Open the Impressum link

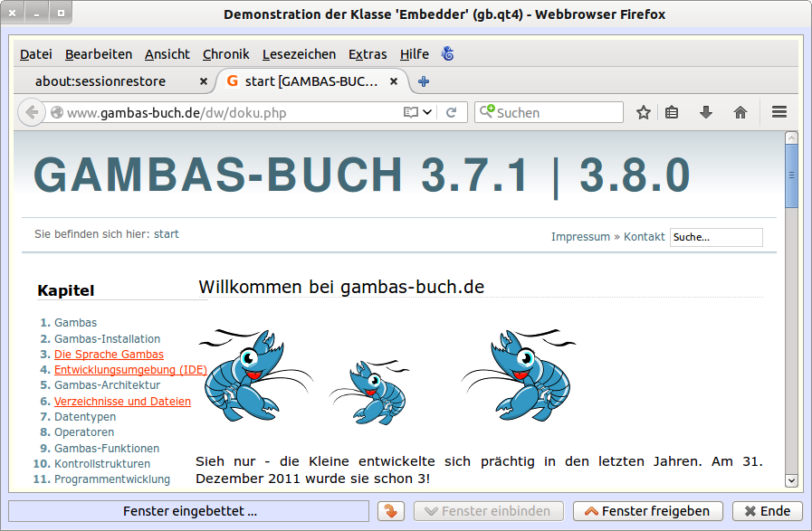(x=580, y=237)
